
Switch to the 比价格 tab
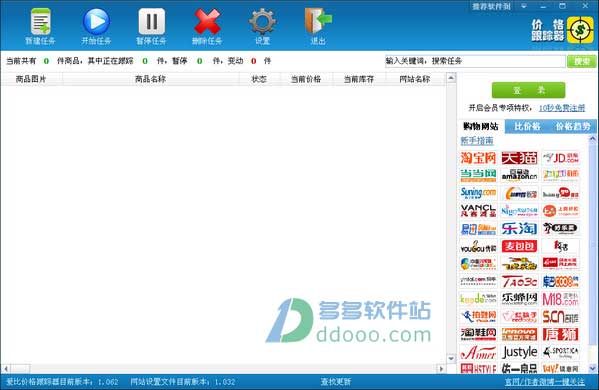point(527,126)
